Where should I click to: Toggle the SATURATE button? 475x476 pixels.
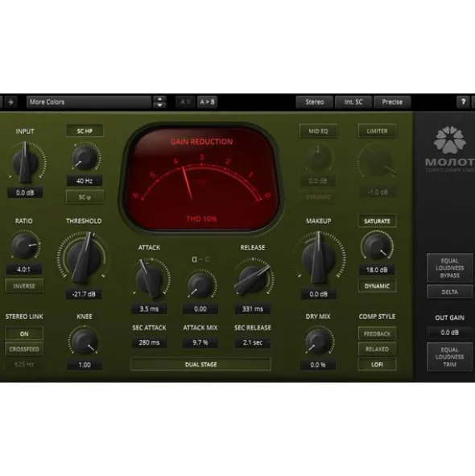tap(377, 221)
